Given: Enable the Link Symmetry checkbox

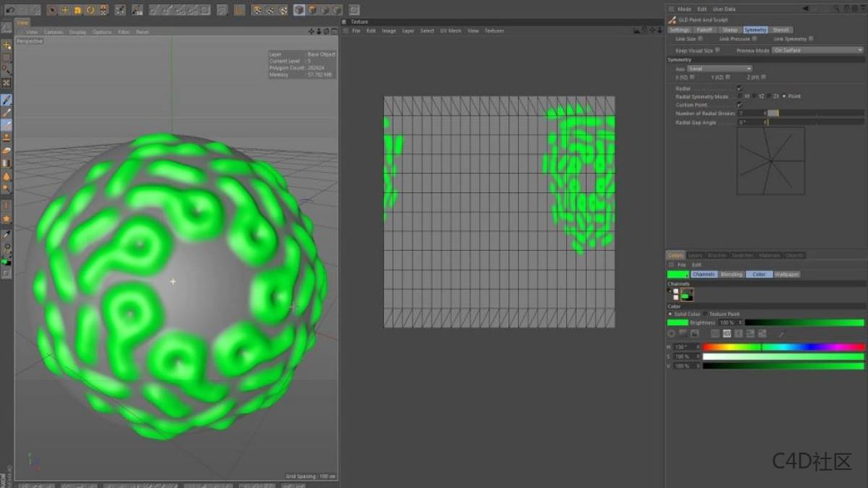Looking at the screenshot, I should (x=811, y=39).
